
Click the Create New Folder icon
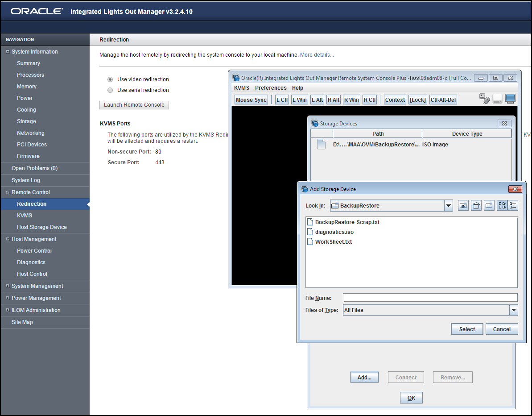(x=489, y=205)
